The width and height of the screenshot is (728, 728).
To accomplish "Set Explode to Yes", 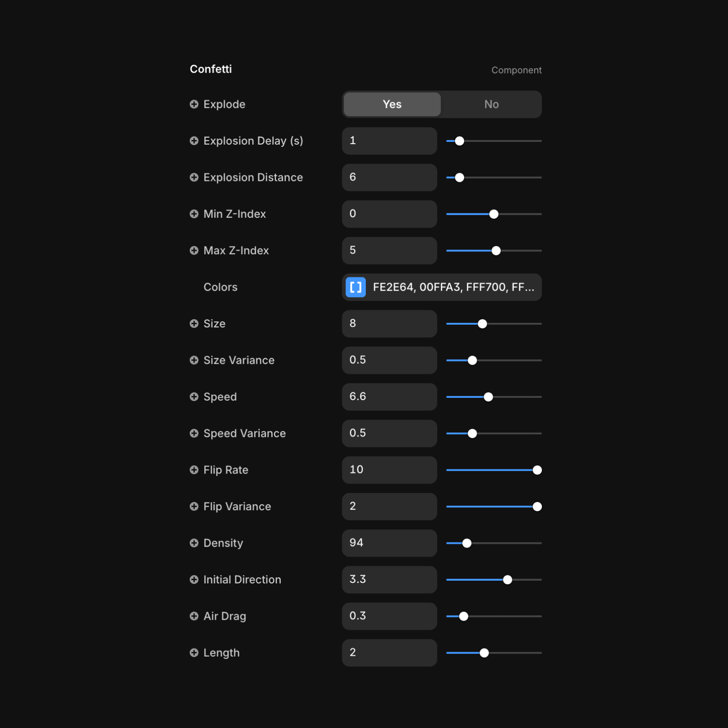I will [x=392, y=105].
